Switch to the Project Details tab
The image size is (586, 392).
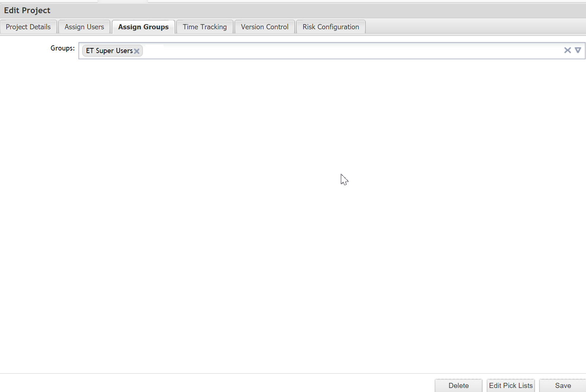(28, 27)
